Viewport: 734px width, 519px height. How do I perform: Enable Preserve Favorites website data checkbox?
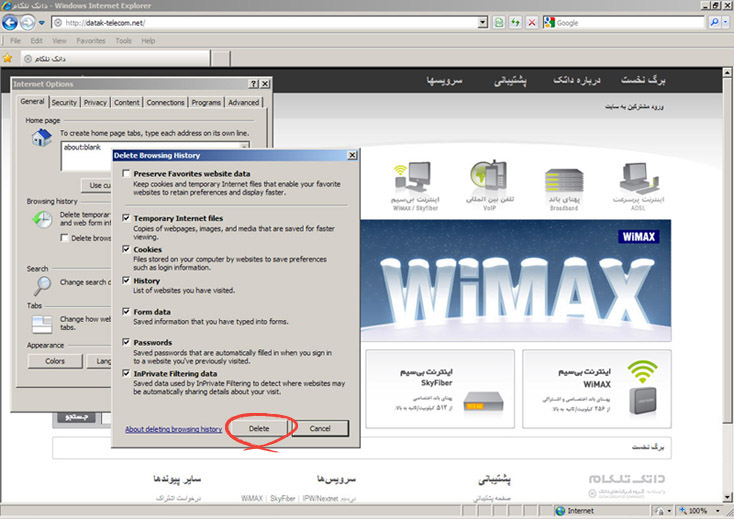126,174
